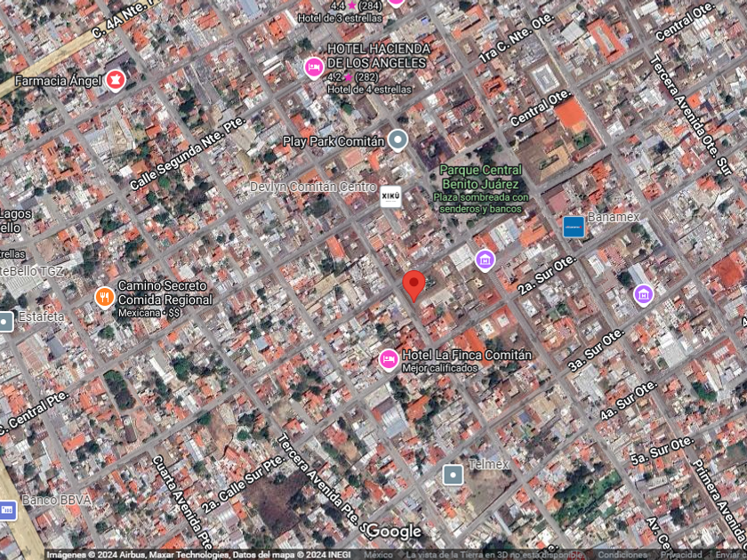
Task: Click the Google logo on the map
Action: pos(395,532)
